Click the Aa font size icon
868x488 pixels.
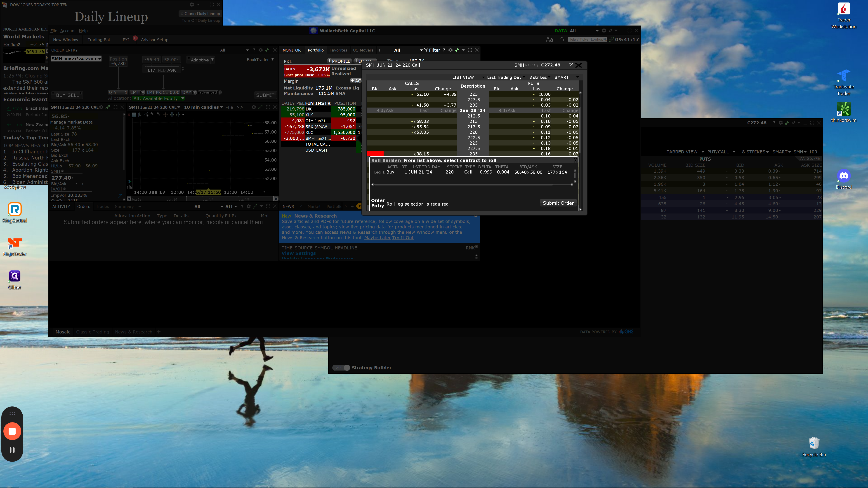pyautogui.click(x=549, y=39)
